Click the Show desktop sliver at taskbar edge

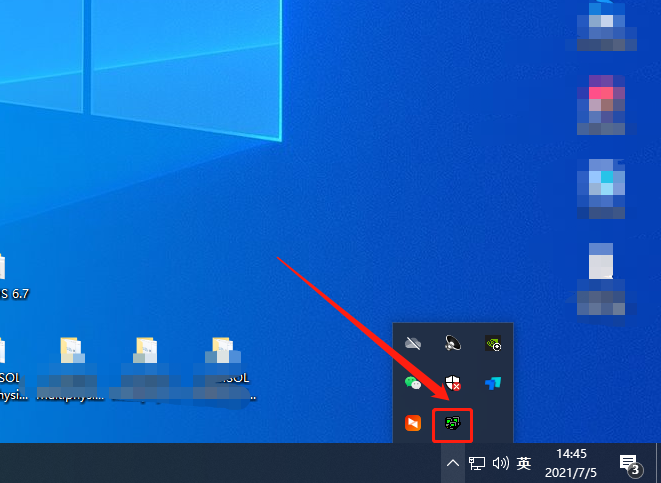[x=658, y=463]
